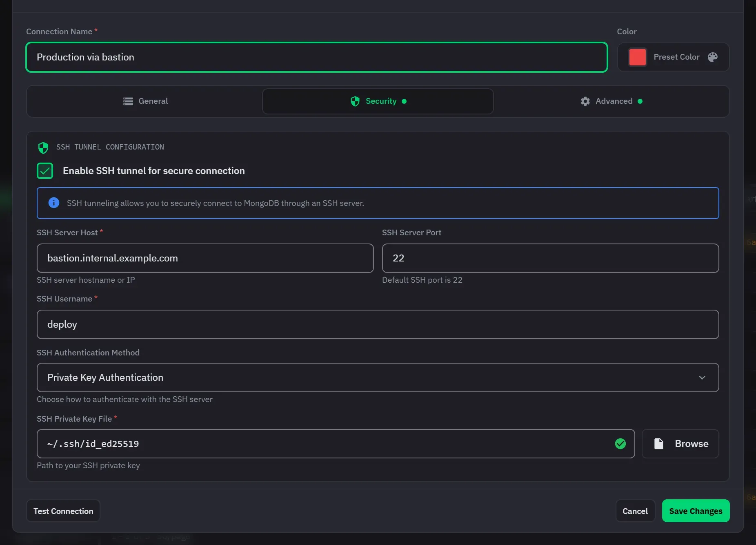
Task: Click 'Choose how to authenticate' helper text
Action: 125,399
